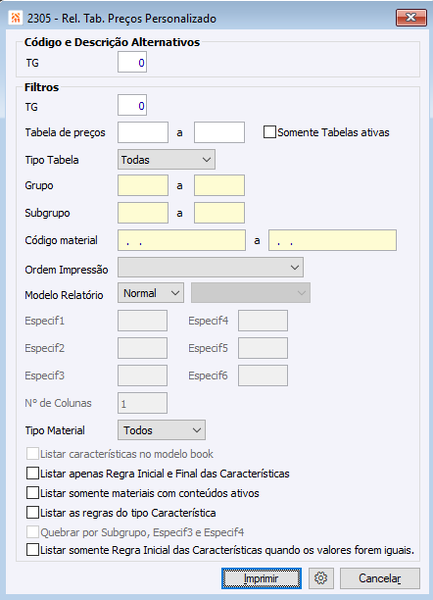
Task: Open the Tipo Tabela dropdown
Action: [166, 160]
